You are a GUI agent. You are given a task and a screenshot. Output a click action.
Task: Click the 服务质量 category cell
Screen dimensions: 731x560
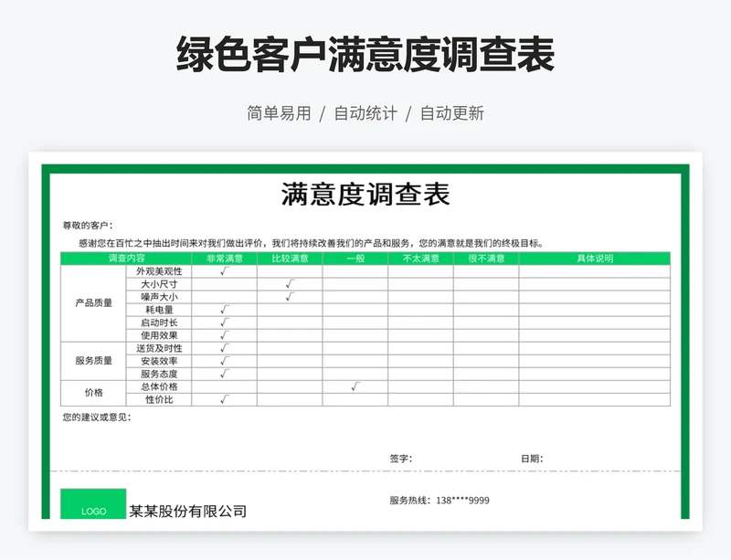click(x=93, y=361)
